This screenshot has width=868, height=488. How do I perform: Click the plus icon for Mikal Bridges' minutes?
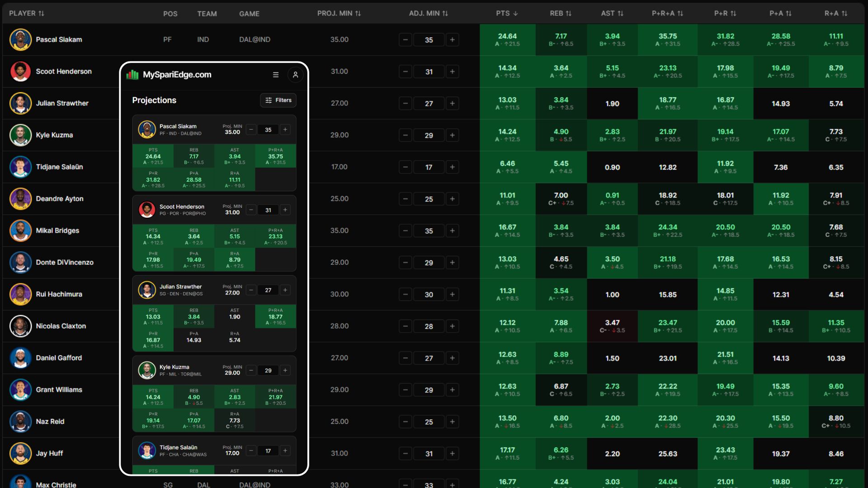452,231
